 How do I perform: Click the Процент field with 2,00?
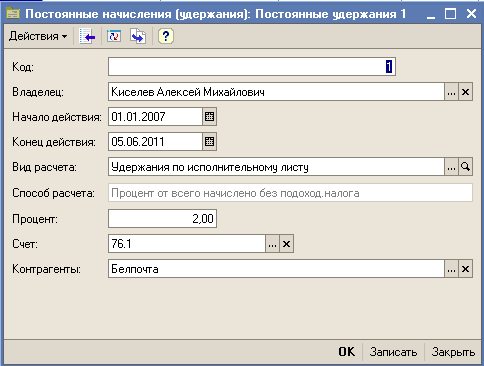(x=162, y=219)
